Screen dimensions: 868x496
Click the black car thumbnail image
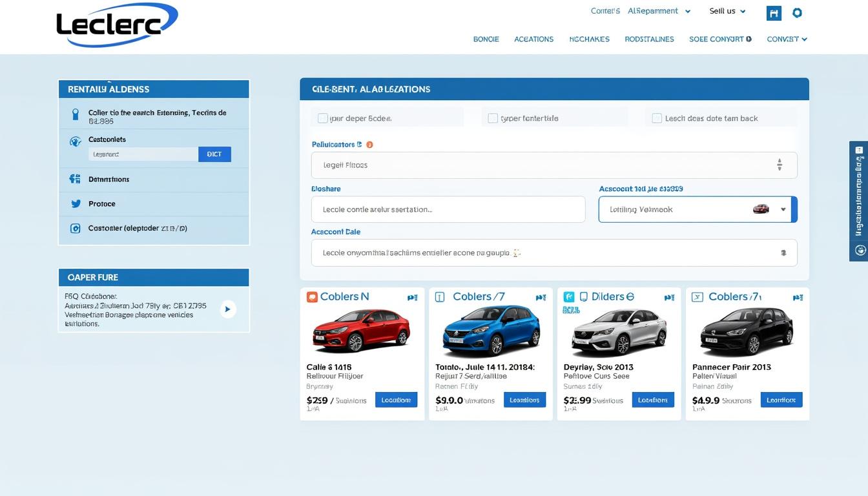click(747, 331)
